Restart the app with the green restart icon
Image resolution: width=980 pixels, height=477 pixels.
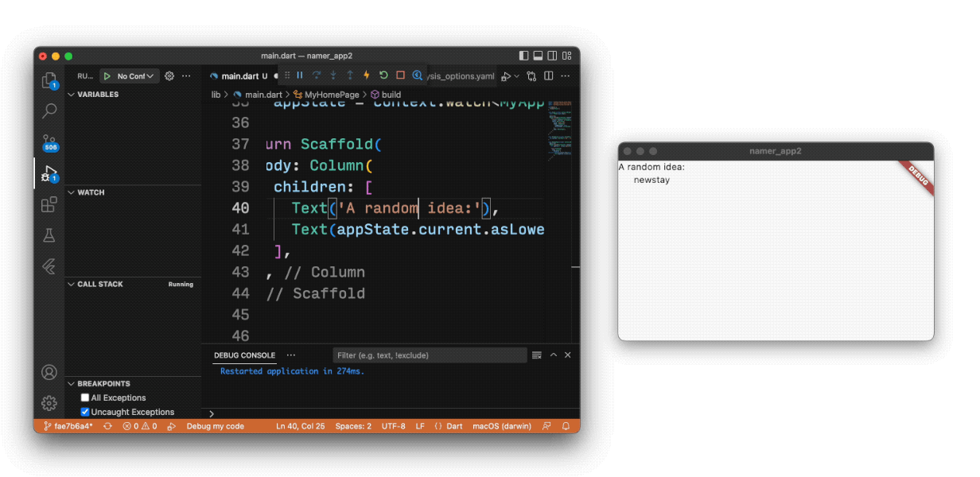tap(383, 76)
